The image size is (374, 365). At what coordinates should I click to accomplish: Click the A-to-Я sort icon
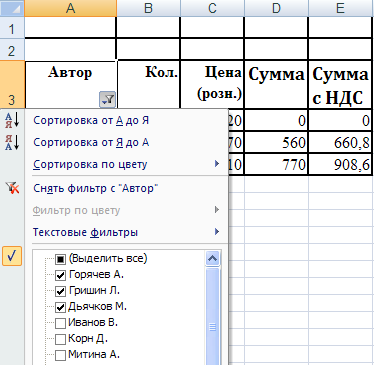click(12, 120)
